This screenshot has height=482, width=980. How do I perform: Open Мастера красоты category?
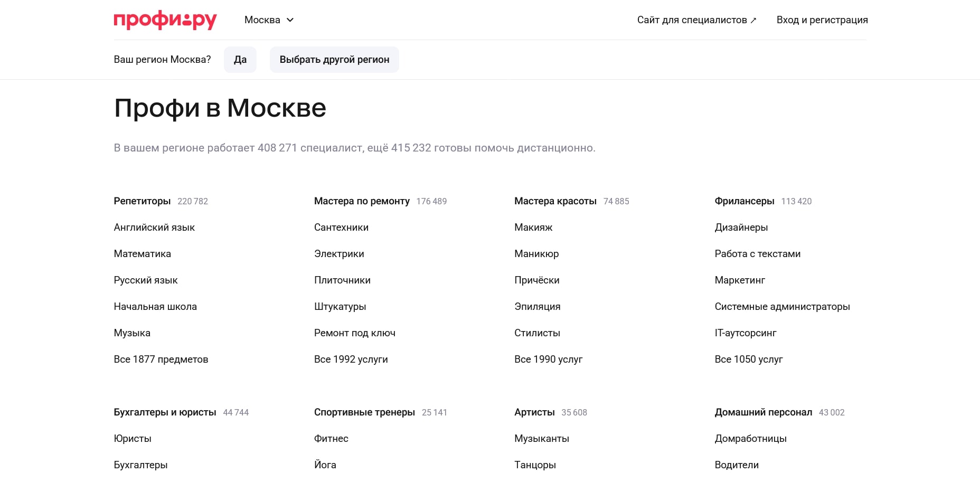(x=555, y=201)
